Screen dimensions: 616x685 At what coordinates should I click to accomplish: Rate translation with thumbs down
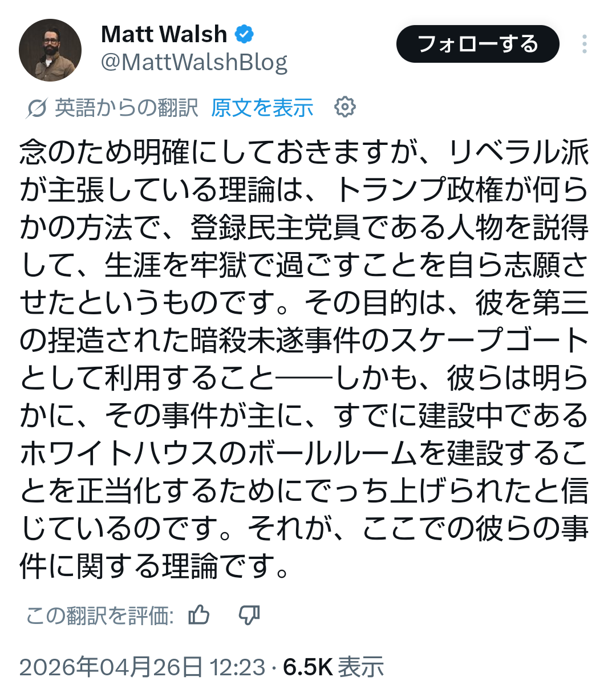249,615
